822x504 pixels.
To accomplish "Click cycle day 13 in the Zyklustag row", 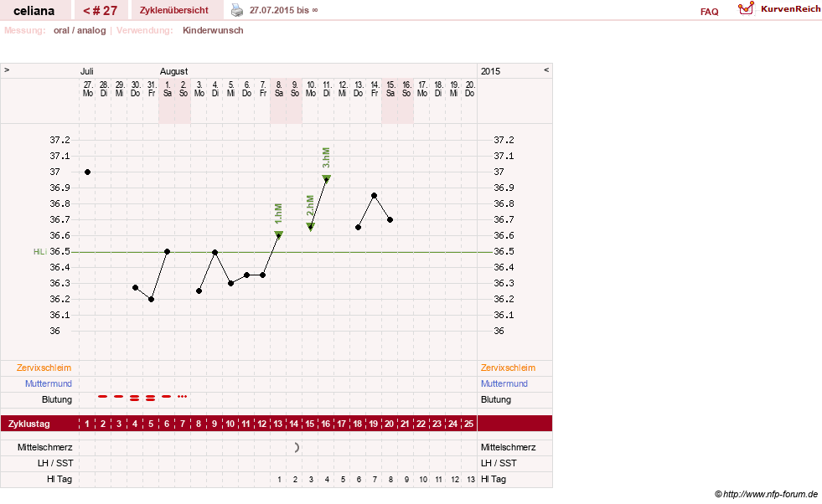I will coord(278,424).
